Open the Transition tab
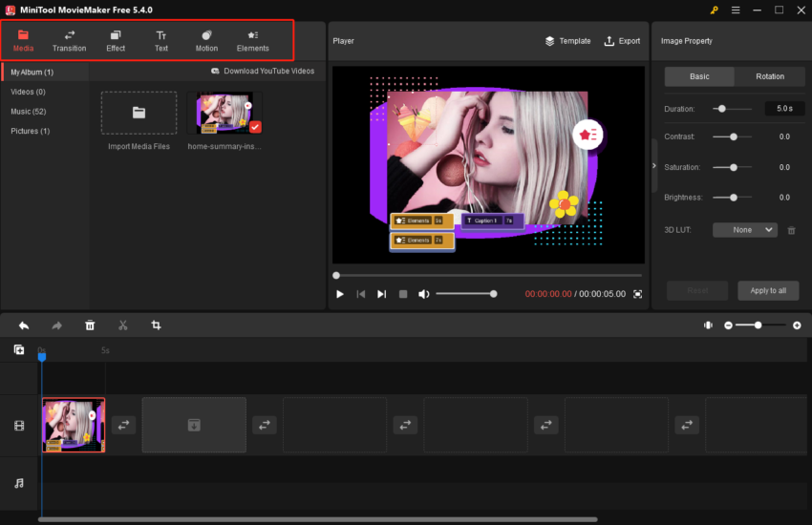Screen dimensions: 812x525 pos(69,41)
